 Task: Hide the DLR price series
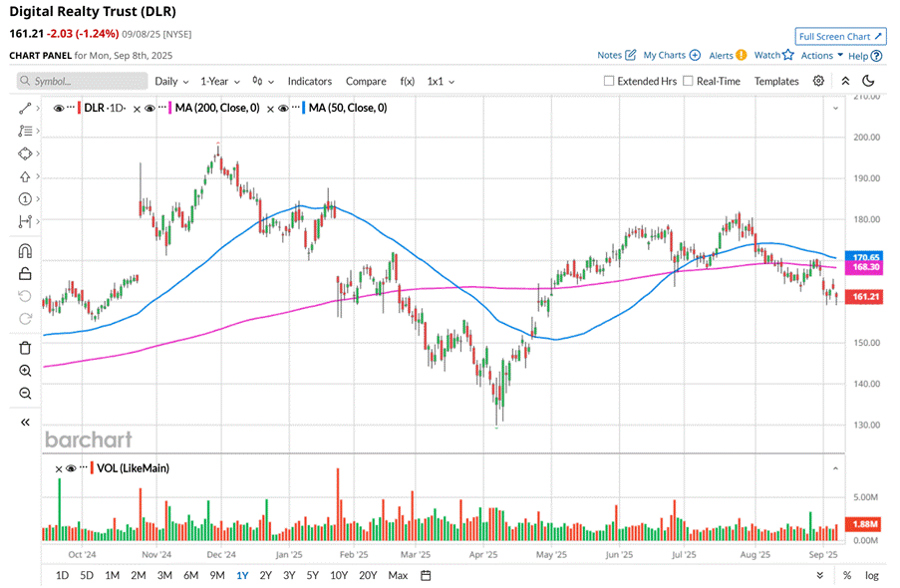[x=58, y=108]
